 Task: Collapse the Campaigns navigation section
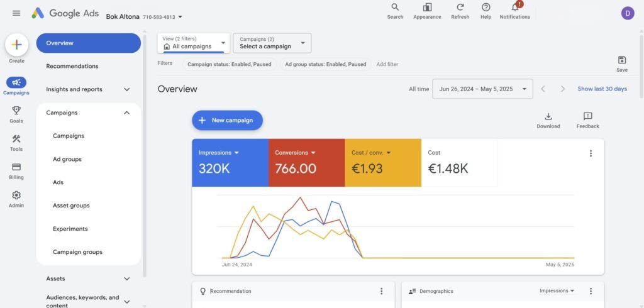tap(127, 113)
